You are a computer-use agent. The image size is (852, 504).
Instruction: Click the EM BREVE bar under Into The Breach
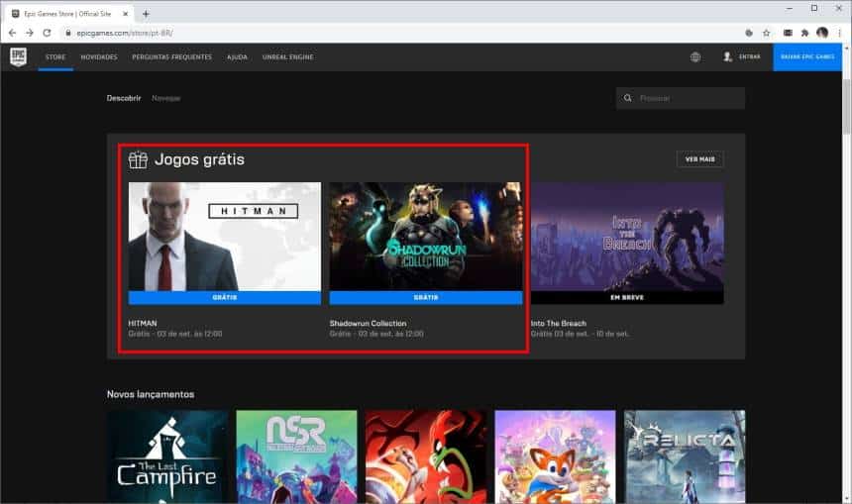pos(627,298)
